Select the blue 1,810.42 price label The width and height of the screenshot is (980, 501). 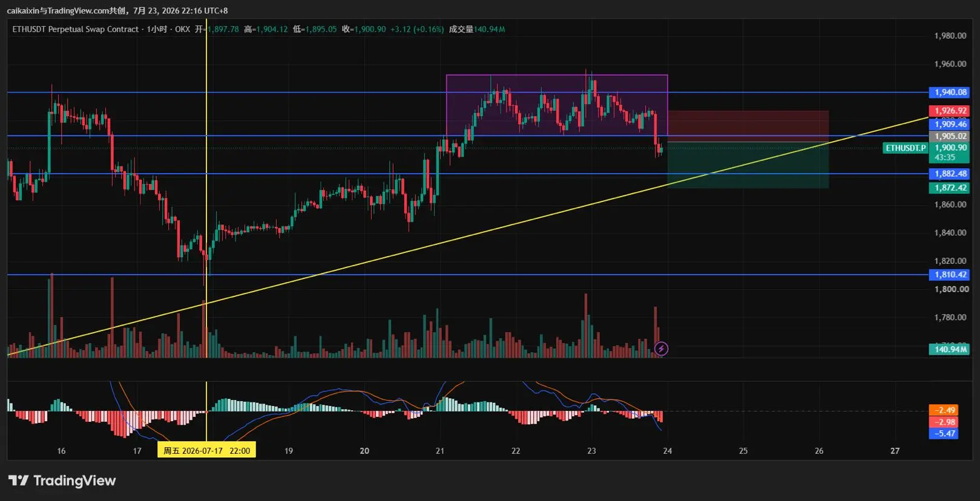point(949,275)
